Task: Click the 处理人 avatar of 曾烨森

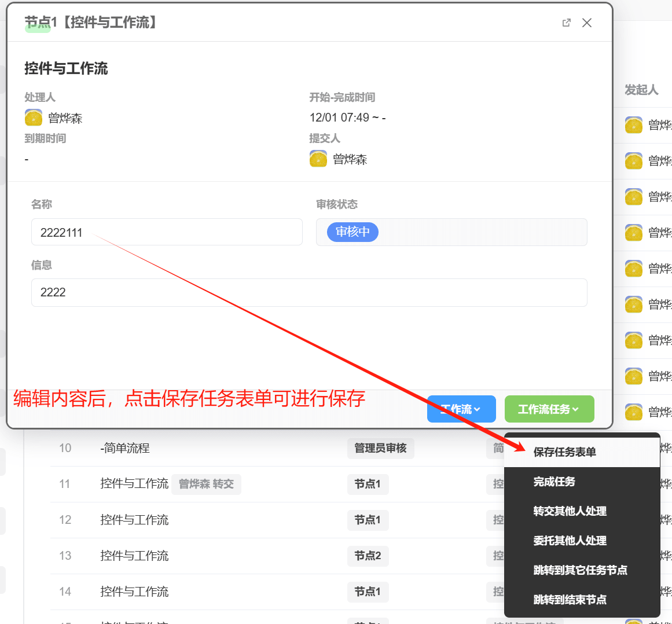Action: point(34,118)
